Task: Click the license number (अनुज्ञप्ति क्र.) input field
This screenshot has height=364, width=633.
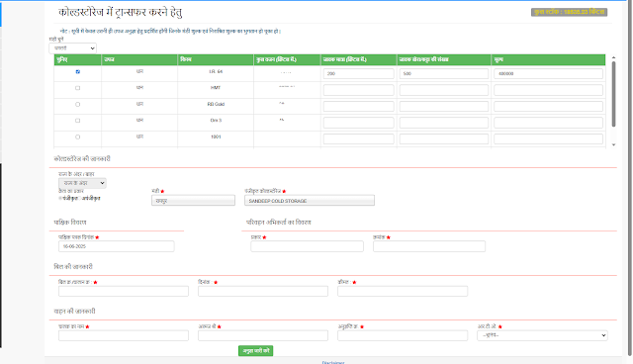Action: click(x=403, y=335)
